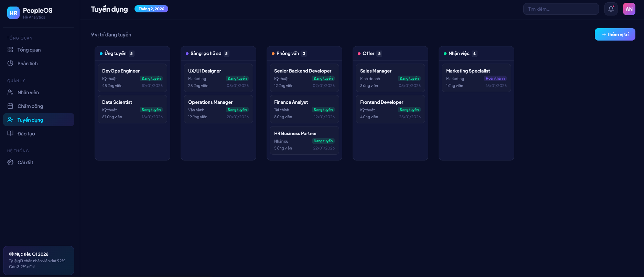This screenshot has width=644, height=277.
Task: Click Thêm vị trí button
Action: (615, 34)
